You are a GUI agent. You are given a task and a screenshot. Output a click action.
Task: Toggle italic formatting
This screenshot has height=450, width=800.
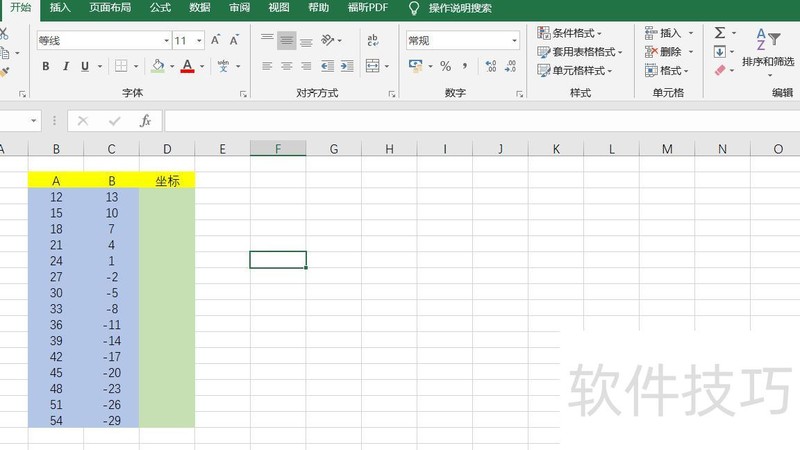point(66,66)
